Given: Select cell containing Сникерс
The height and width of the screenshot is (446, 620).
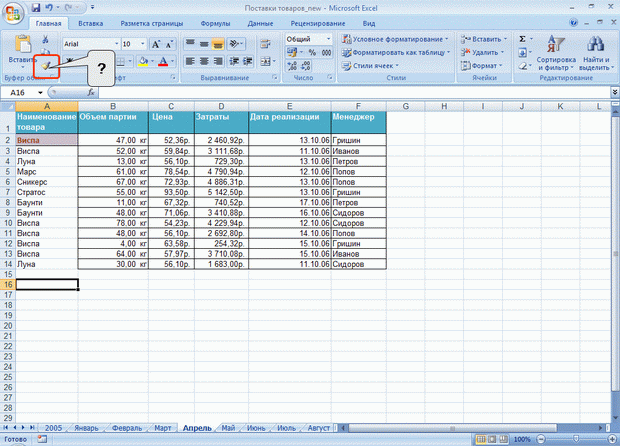Looking at the screenshot, I should coord(47,182).
